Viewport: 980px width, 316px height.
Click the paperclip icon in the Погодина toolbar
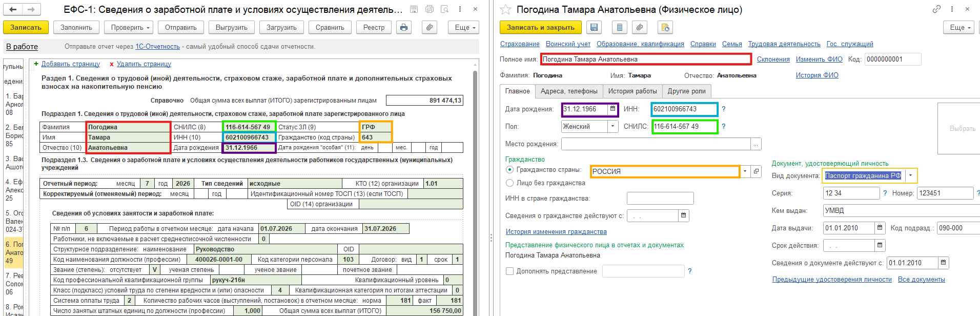tap(640, 28)
